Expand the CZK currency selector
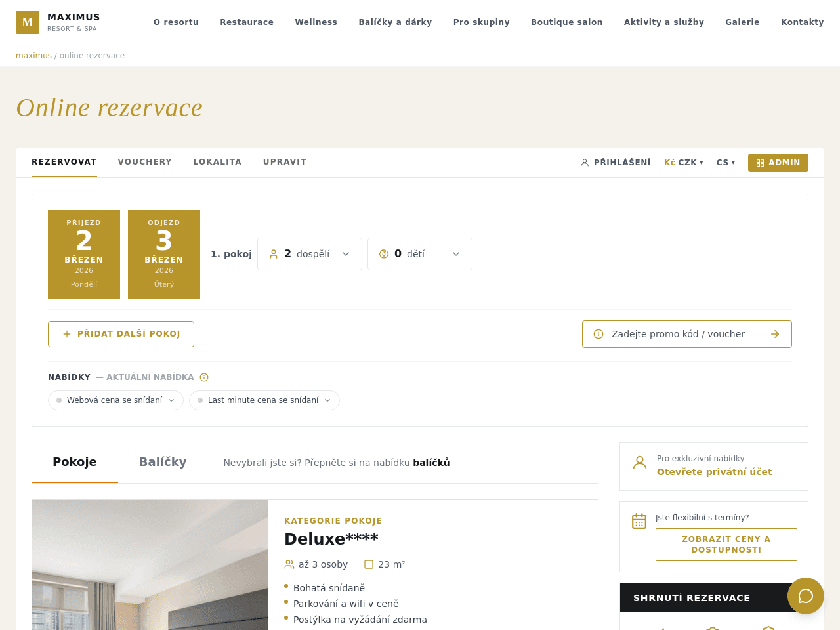Screen dimensions: 840x630 coord(684,163)
